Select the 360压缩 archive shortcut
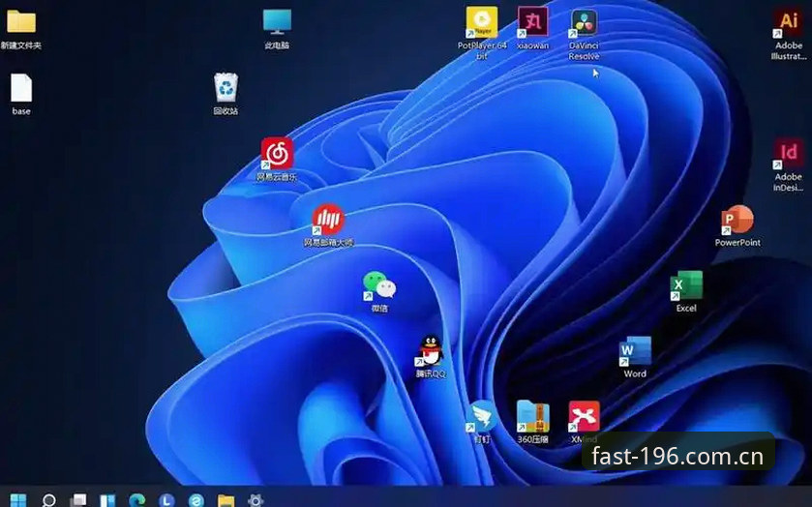The image size is (812, 507). point(532,416)
